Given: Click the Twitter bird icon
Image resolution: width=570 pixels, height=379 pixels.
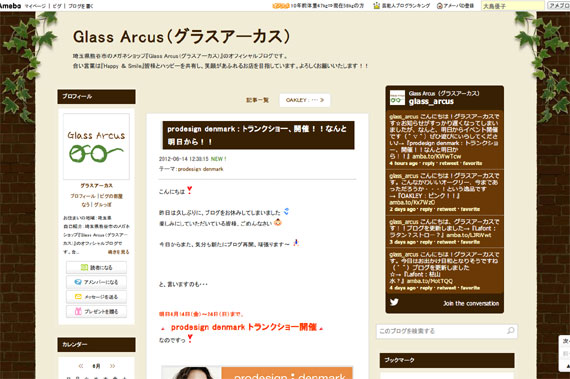Looking at the screenshot, I should pyautogui.click(x=394, y=302).
